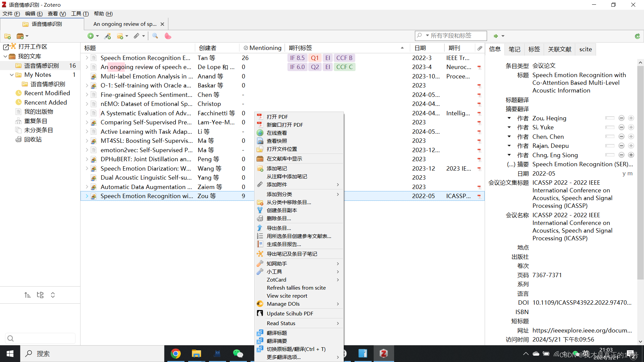Screen dimensions: 644x362
Task: Click the 所有字段和标签 search field
Action: tap(456, 36)
